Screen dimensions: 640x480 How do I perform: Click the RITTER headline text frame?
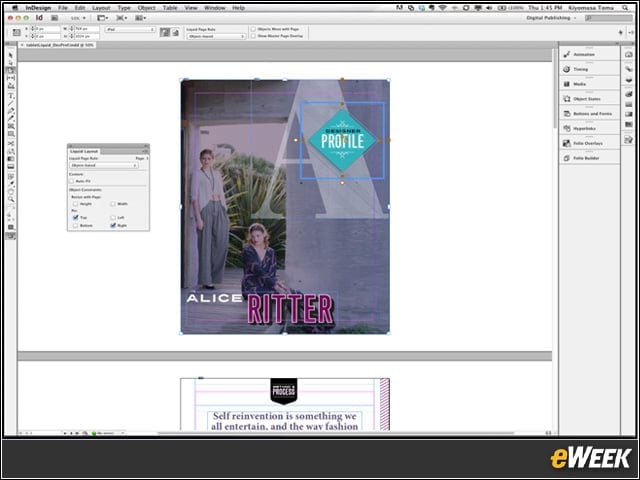pyautogui.click(x=290, y=309)
